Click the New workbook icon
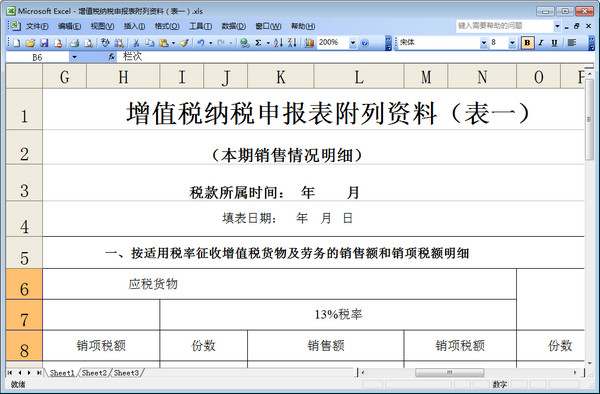This screenshot has width=600, height=394. tap(16, 43)
